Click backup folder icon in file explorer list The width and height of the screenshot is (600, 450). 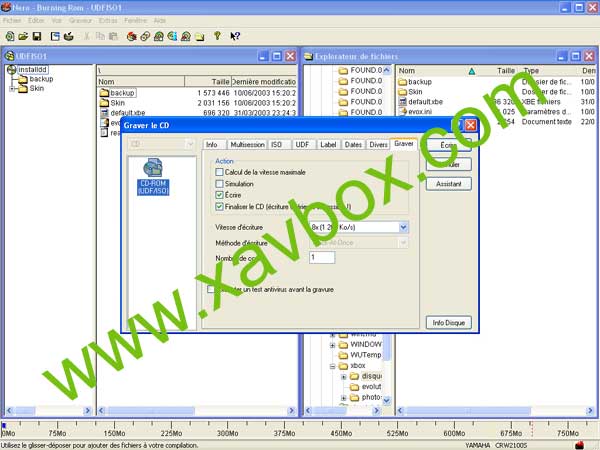point(402,82)
